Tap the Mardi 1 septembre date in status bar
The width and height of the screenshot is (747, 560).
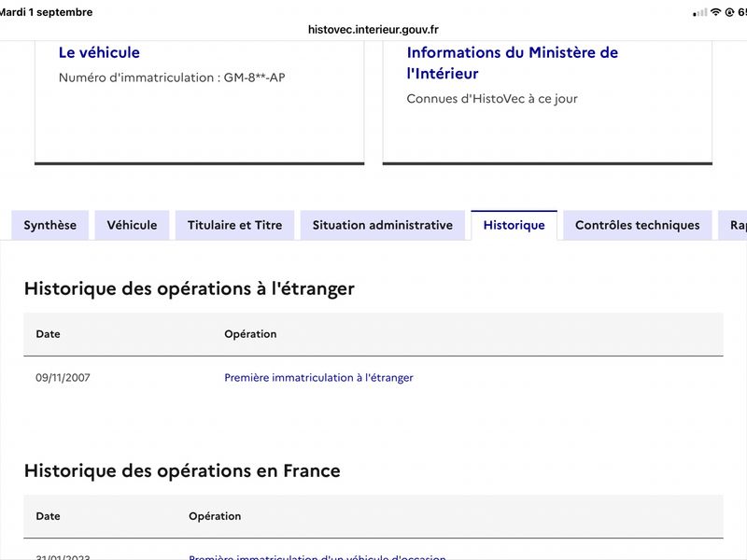point(46,12)
